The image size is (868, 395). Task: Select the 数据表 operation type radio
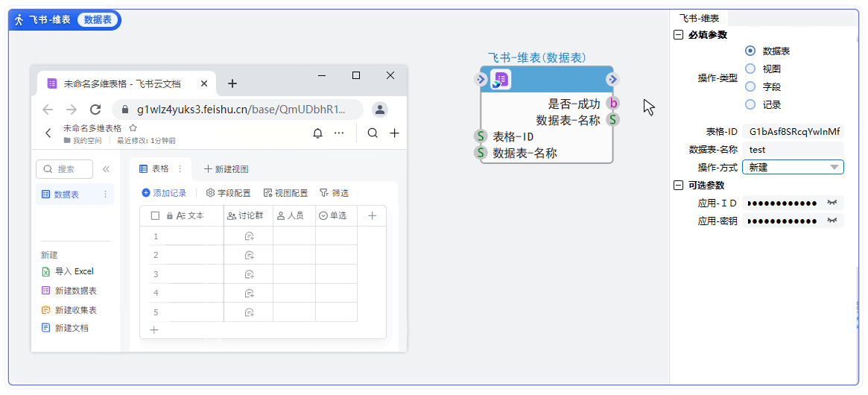(750, 51)
